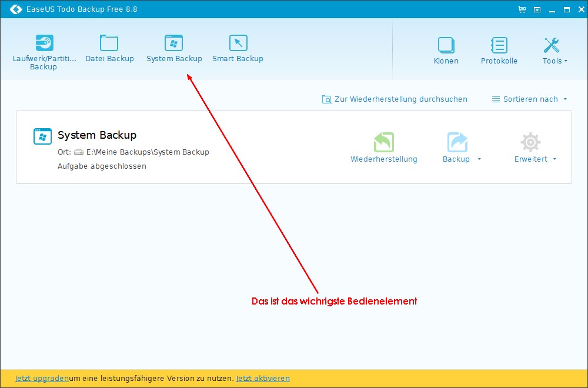The height and width of the screenshot is (388, 588).
Task: Click the Jetzt upgraden link
Action: click(42, 379)
